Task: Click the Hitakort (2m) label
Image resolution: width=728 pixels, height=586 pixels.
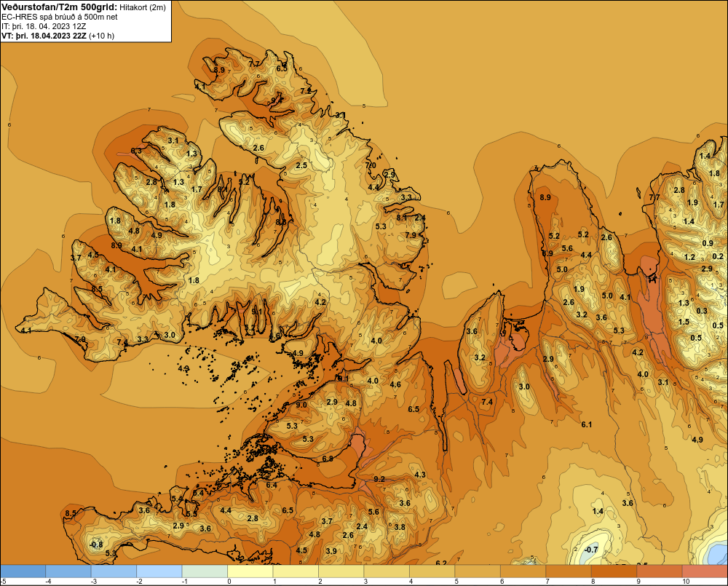Action: point(142,7)
